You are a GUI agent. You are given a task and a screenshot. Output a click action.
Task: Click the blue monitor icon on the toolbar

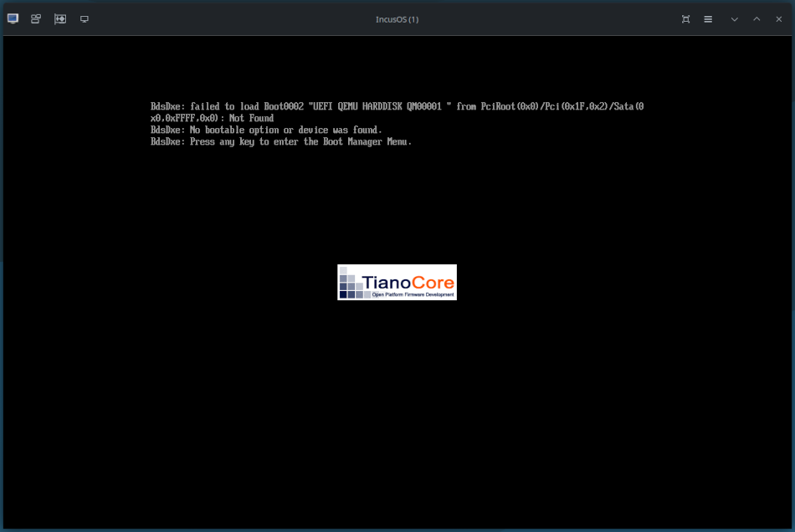[x=13, y=18]
